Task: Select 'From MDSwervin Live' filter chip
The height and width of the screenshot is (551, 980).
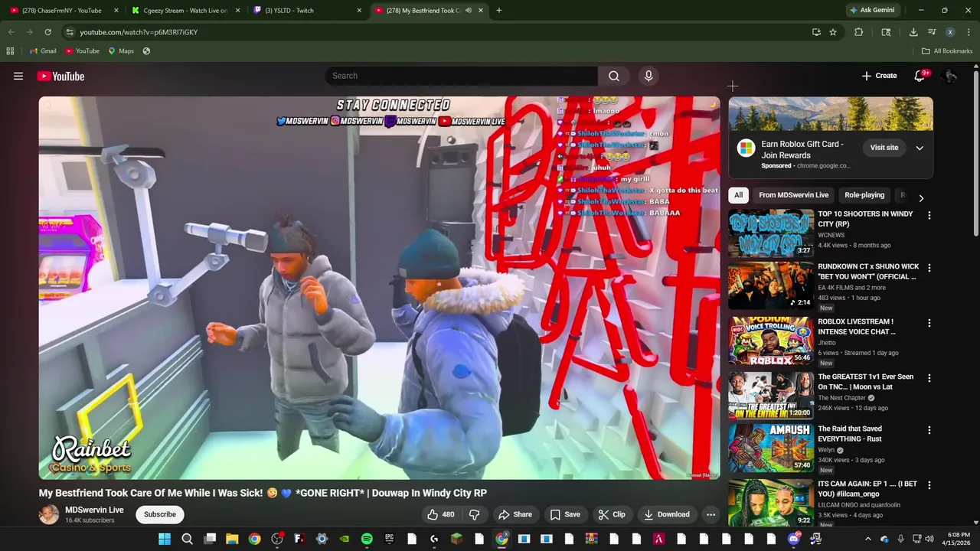Action: point(793,195)
